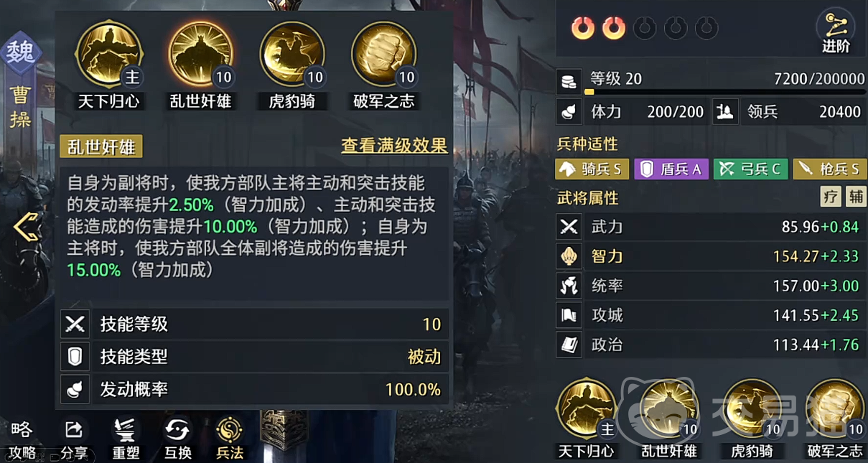Screen dimensions: 868x463
Task: Select the 天下归心 main skill icon
Action: [109, 55]
